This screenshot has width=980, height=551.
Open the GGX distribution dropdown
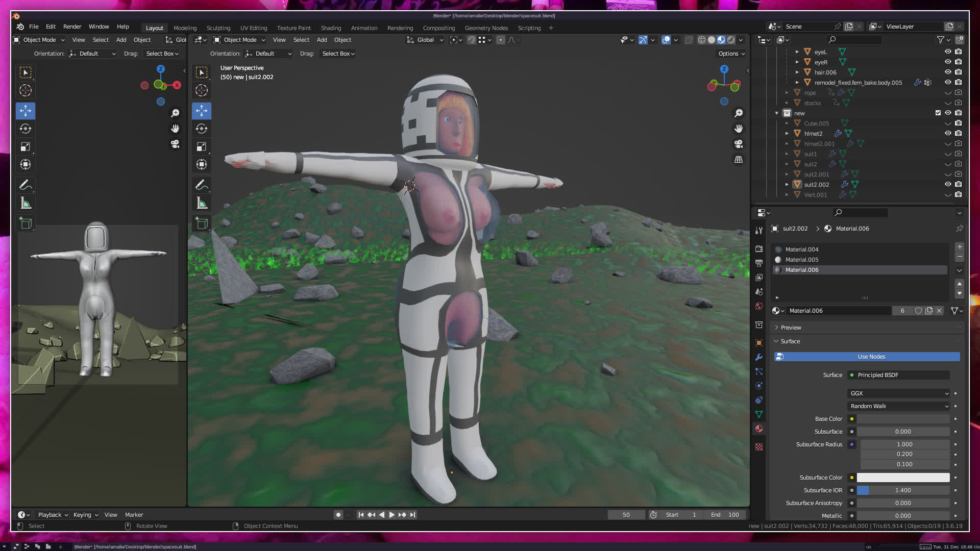click(x=898, y=393)
